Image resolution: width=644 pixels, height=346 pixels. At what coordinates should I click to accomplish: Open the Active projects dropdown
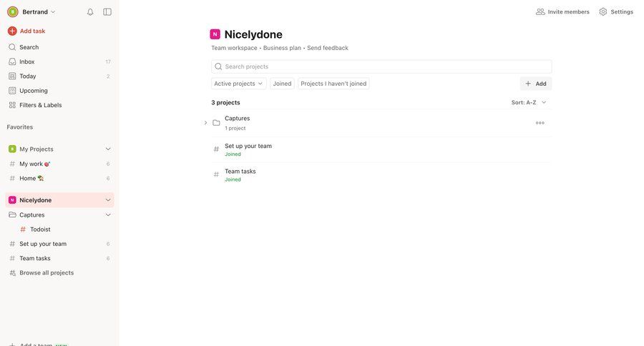(239, 84)
